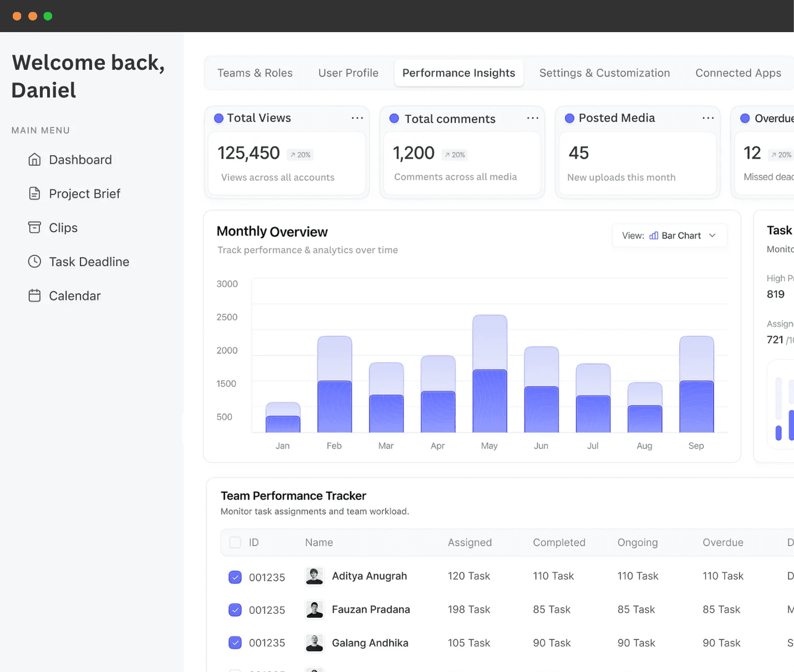The image size is (794, 672).
Task: Deselect Fauzan Pradana's row checkbox
Action: (x=235, y=610)
